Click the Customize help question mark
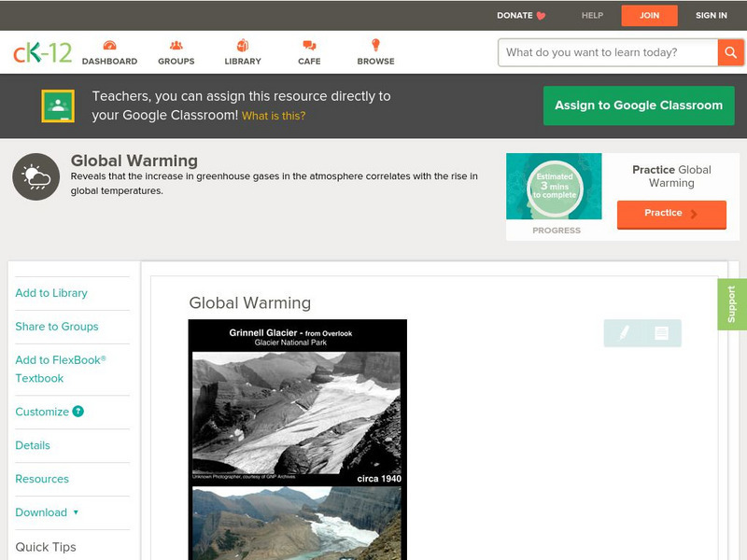This screenshot has height=560, width=747. tap(78, 412)
